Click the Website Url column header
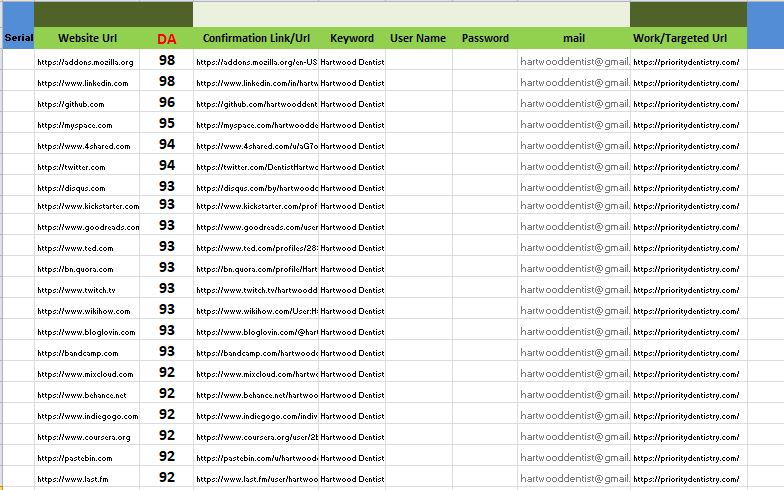The image size is (784, 490). click(x=85, y=38)
